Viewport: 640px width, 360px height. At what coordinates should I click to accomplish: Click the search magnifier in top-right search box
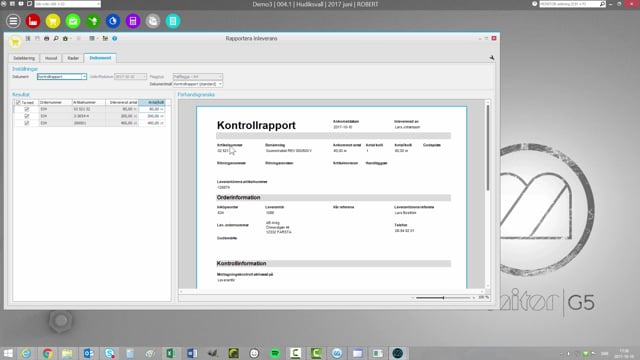[602, 4]
